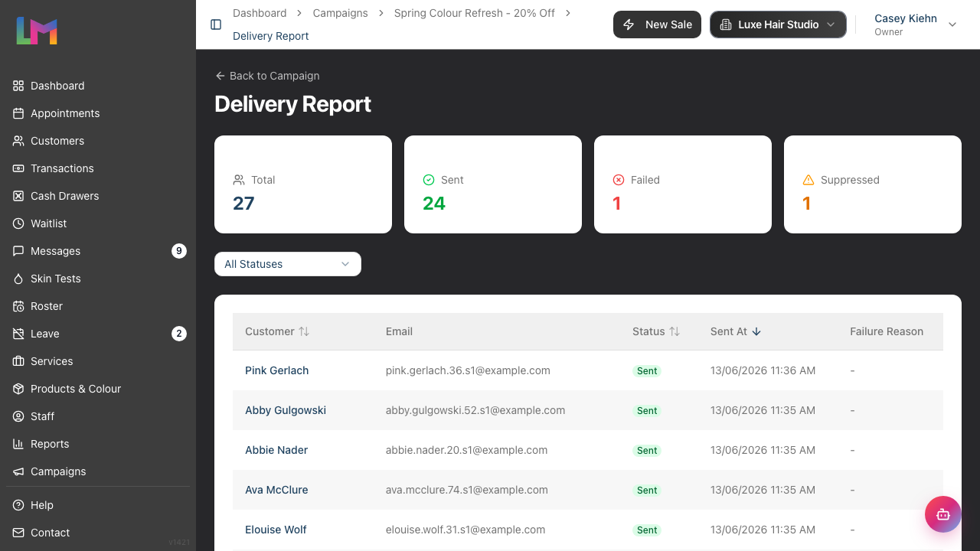This screenshot has height=551, width=980.
Task: Click the Help question mark icon
Action: pyautogui.click(x=18, y=505)
